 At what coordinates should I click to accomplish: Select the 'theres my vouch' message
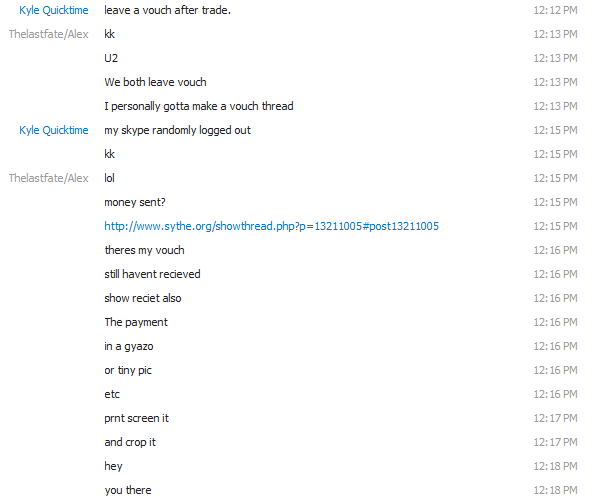(144, 250)
